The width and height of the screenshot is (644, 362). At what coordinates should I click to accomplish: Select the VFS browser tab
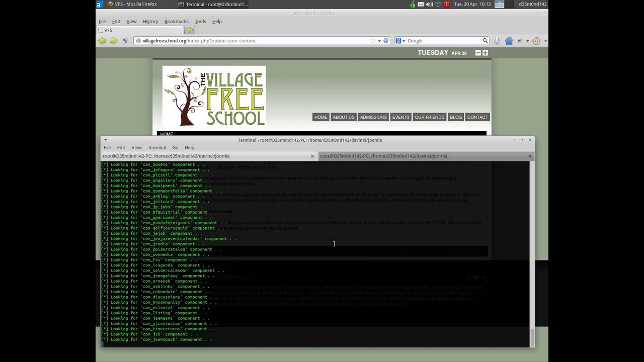click(x=140, y=30)
